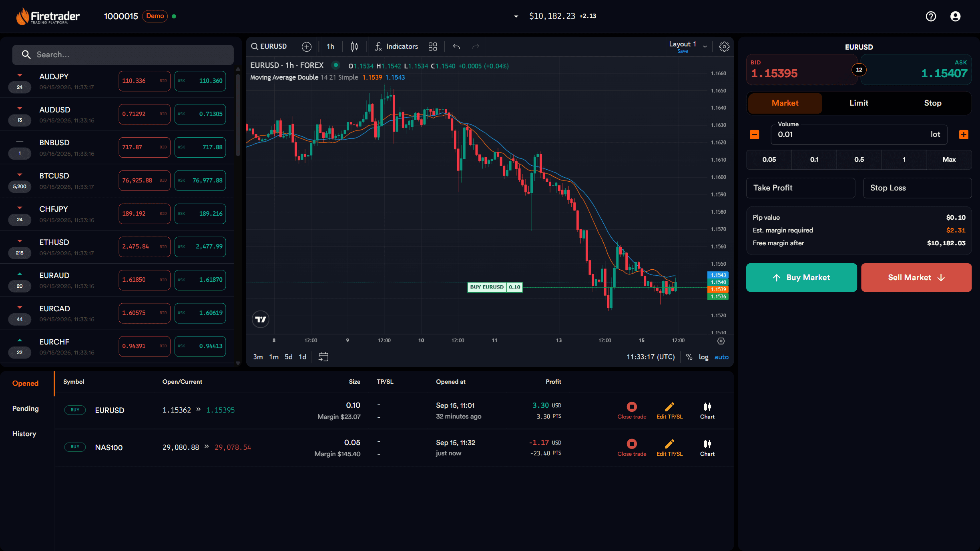Open candlestick chart type selector
The height and width of the screenshot is (551, 980).
click(354, 47)
